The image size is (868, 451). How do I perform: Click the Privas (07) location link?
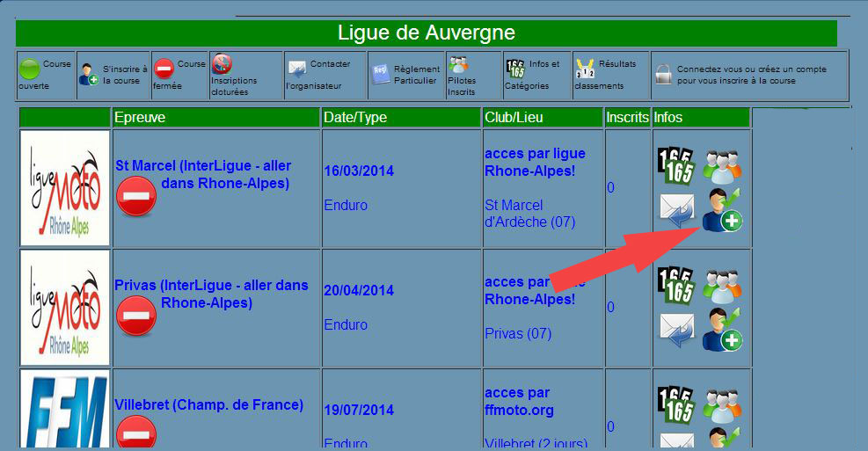pos(518,334)
